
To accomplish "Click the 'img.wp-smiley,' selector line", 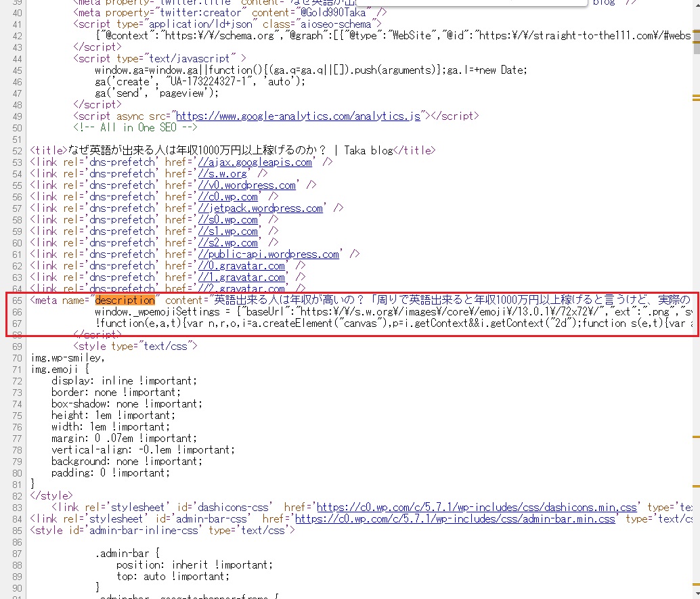I will [68, 358].
